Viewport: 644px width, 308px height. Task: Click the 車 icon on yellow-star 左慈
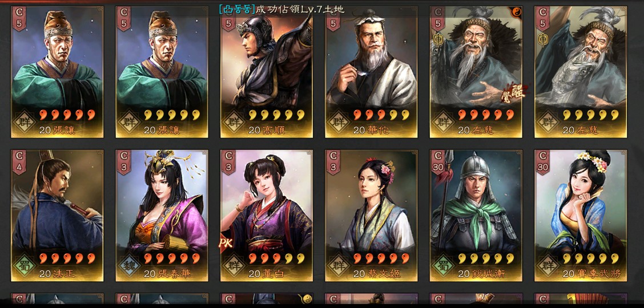[543, 40]
